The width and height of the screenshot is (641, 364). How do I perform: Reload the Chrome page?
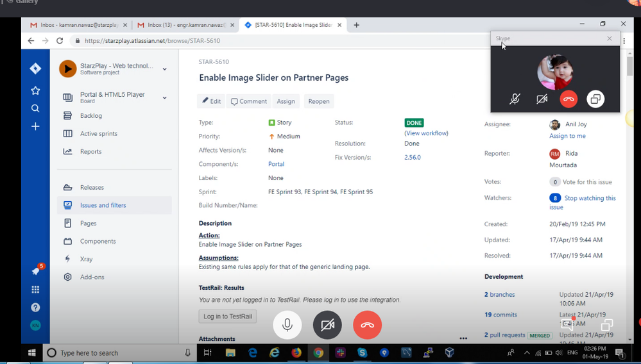60,41
